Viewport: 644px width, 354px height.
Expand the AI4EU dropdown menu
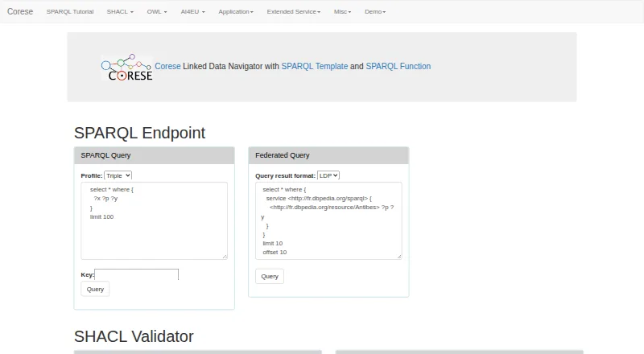coord(192,11)
